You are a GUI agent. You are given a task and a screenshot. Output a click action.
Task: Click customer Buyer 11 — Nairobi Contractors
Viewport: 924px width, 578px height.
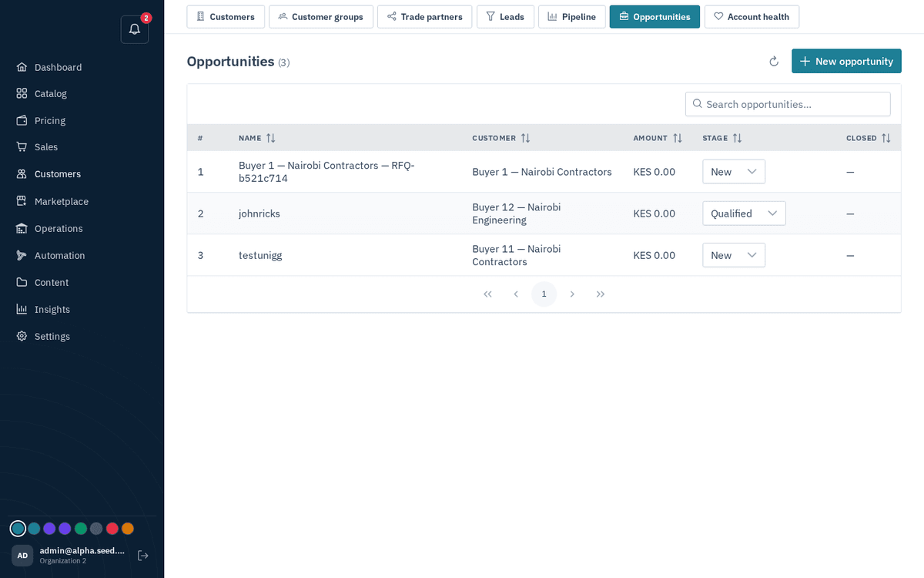pyautogui.click(x=517, y=255)
